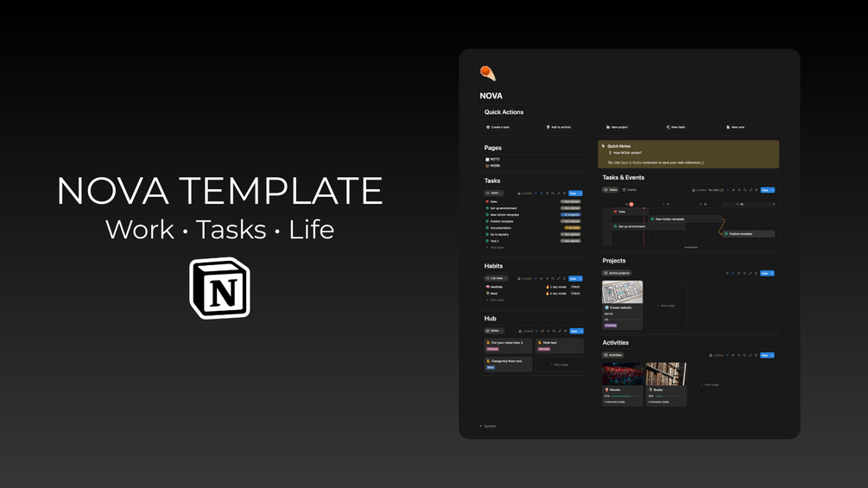Click the Create a task quick action
This screenshot has height=488, width=868.
click(x=498, y=127)
